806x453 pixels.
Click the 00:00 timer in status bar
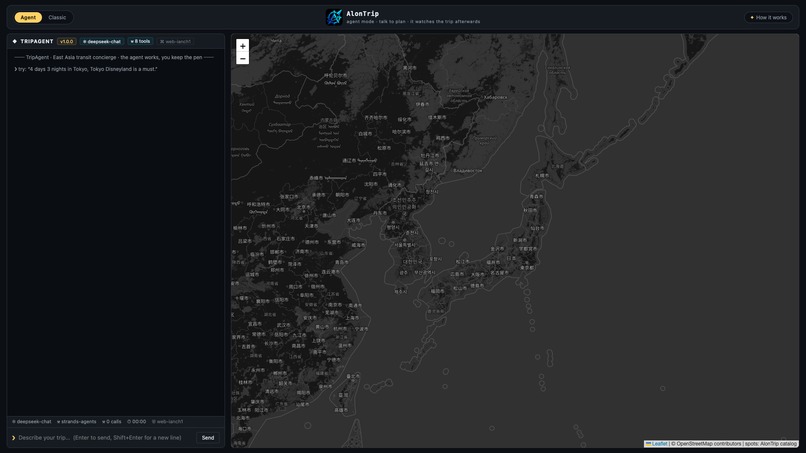(137, 422)
